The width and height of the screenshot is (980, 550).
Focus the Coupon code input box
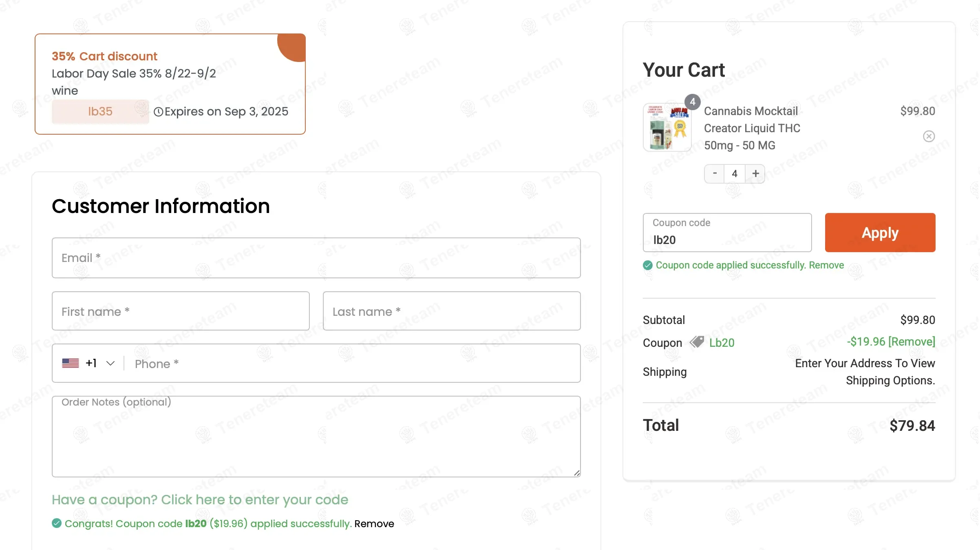pyautogui.click(x=727, y=233)
